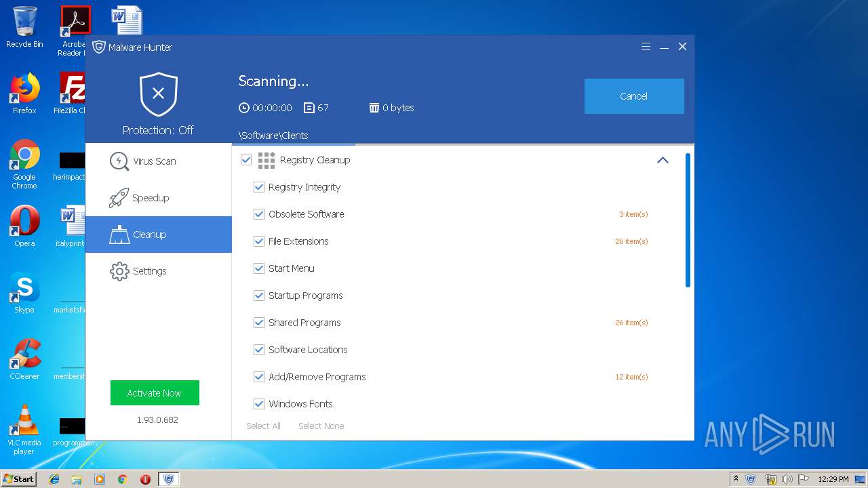
Task: Click the cleanup list vertical scrollbar
Action: tap(688, 220)
